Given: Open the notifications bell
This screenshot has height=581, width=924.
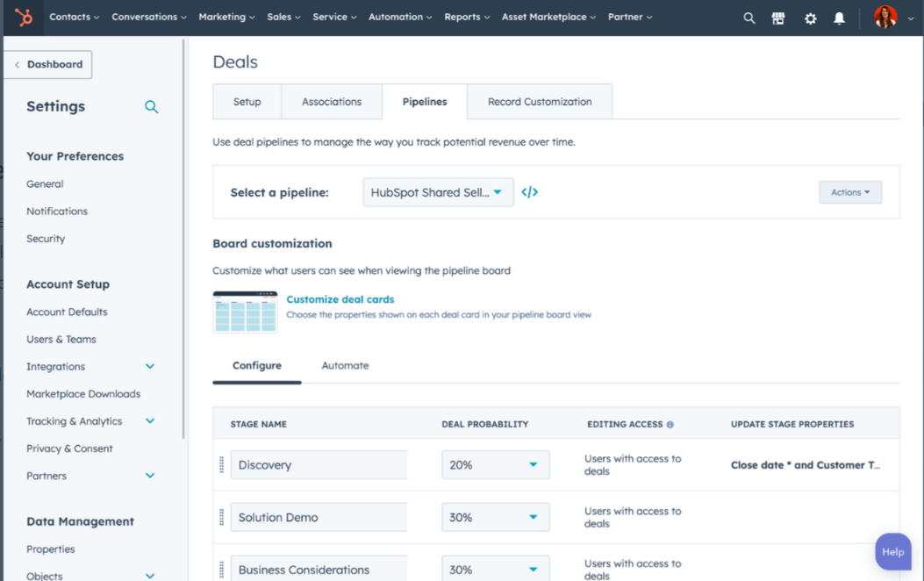Looking at the screenshot, I should (839, 18).
